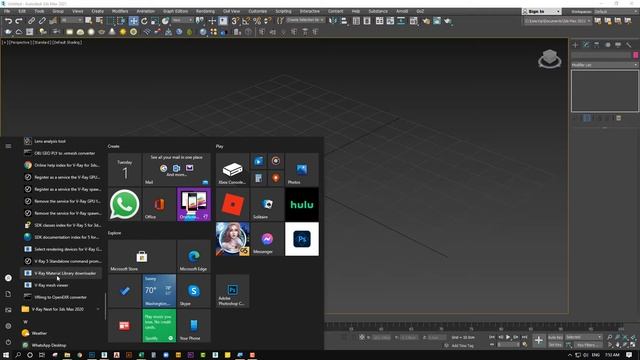Click the Redo arrow in 3ds Max toolbar
This screenshot has height=360, width=640.
pos(19,21)
